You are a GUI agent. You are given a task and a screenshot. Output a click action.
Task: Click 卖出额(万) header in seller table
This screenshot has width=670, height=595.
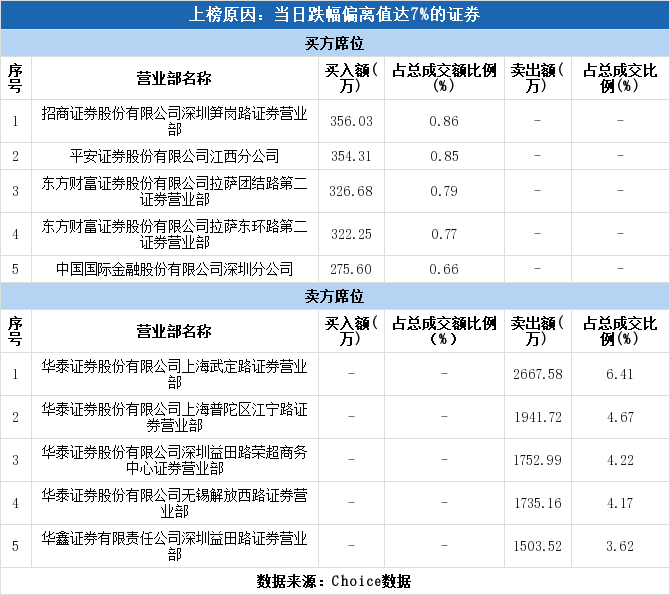[538, 332]
